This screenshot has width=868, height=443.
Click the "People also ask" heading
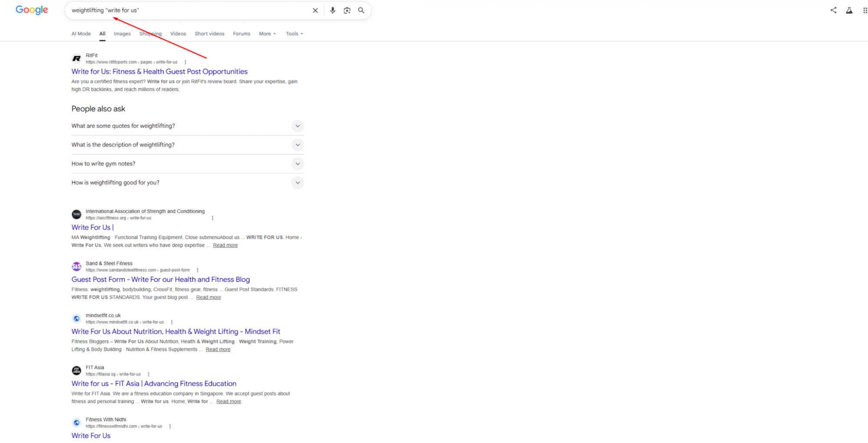coord(98,109)
